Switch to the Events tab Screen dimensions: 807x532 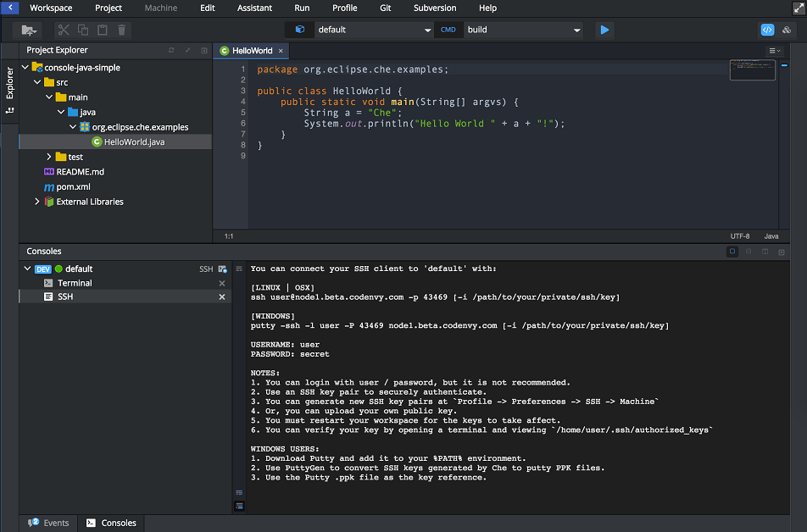click(x=49, y=523)
